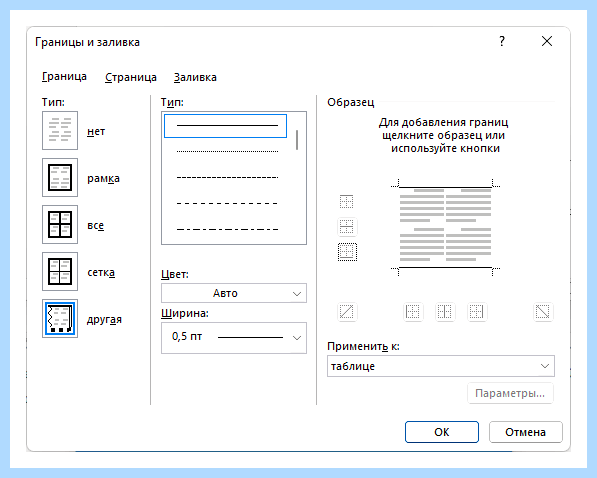Select the 'рамка' box border setting icon
Viewport: 597px width, 478px height.
tap(60, 177)
